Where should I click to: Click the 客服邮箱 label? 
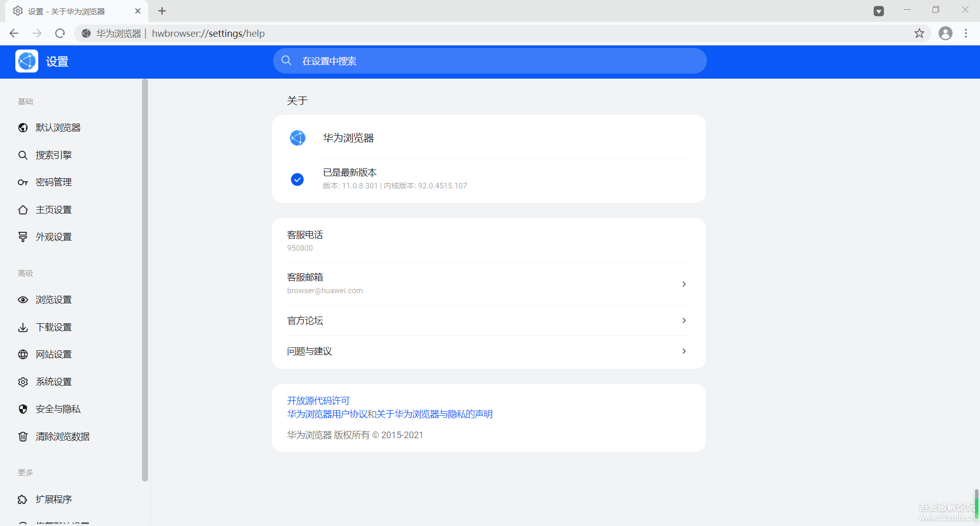coord(305,277)
